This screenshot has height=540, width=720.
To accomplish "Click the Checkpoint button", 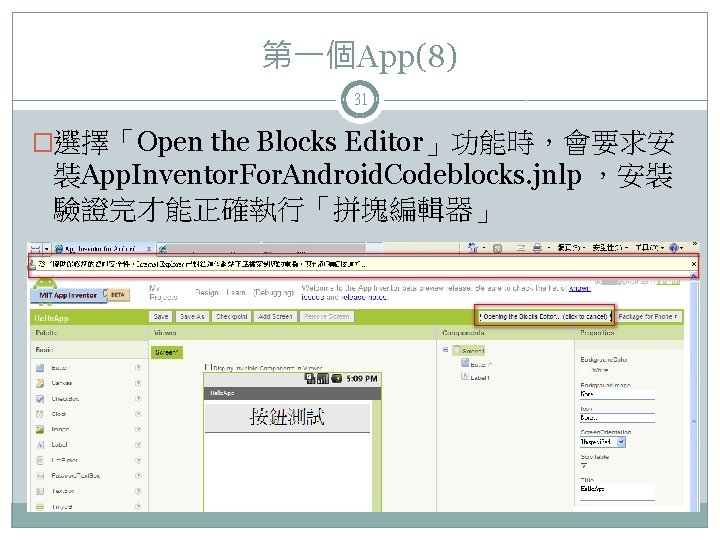I will [x=231, y=316].
